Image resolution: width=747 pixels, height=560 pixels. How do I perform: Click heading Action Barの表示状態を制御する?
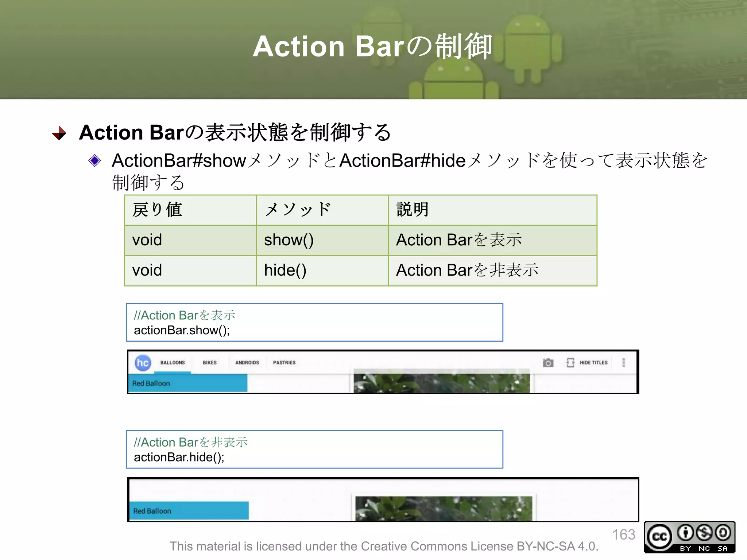coord(235,132)
